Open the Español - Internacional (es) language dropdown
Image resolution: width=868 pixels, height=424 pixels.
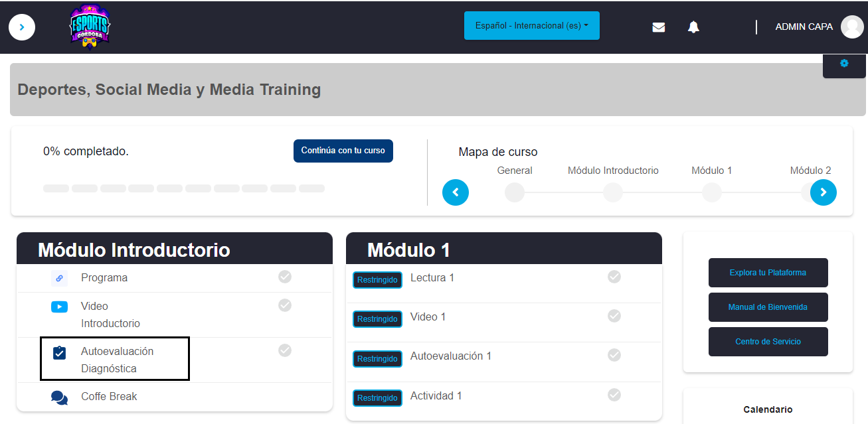pos(532,26)
